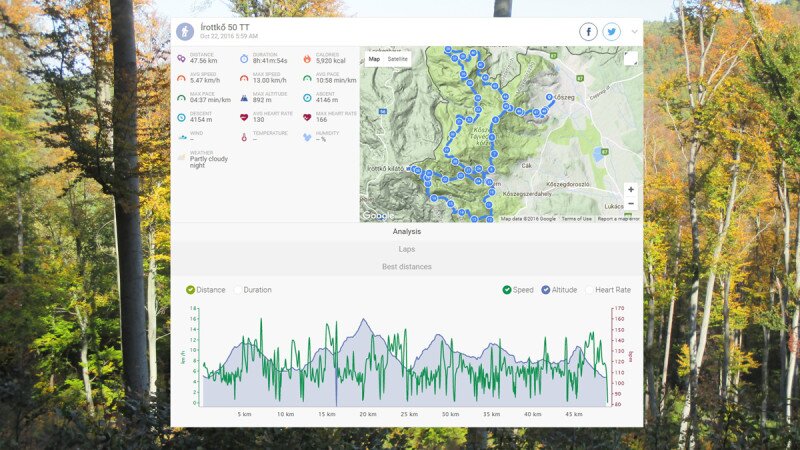800x450 pixels.
Task: Share the workout on Twitter
Action: [611, 32]
